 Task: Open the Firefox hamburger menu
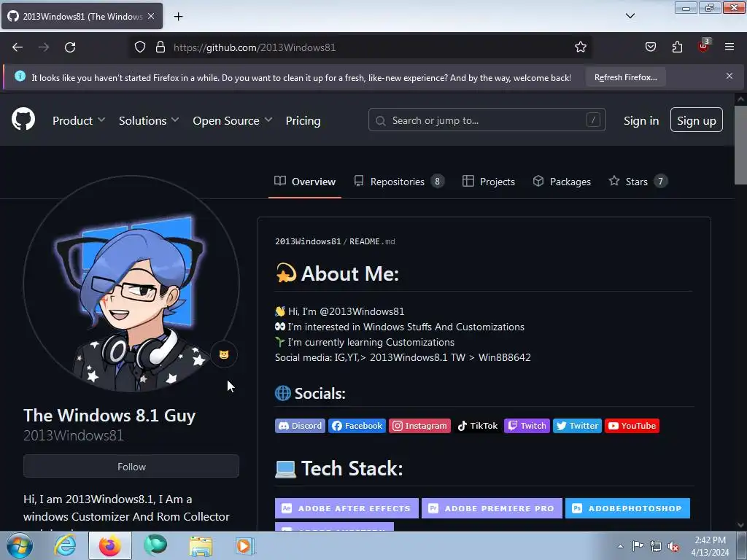point(729,47)
